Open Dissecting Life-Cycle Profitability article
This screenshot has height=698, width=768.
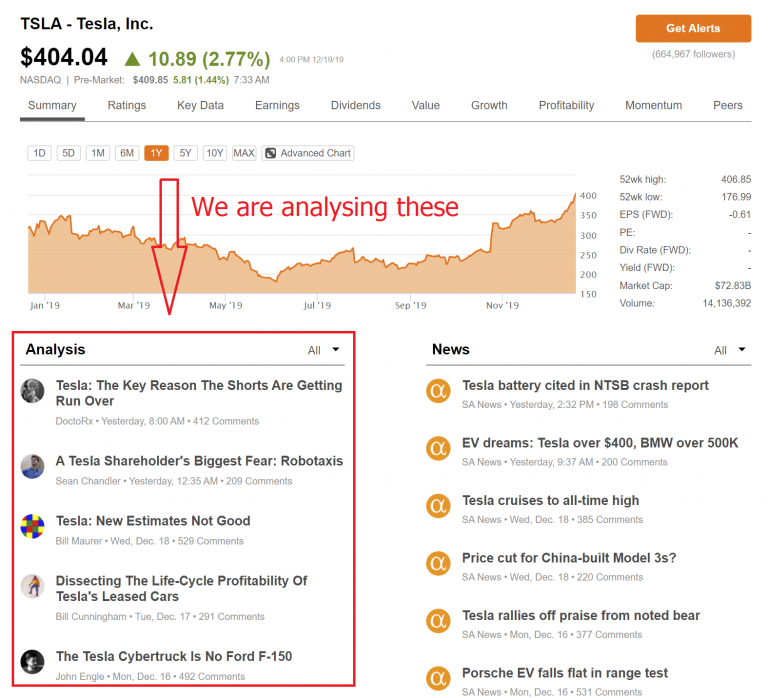tap(181, 588)
